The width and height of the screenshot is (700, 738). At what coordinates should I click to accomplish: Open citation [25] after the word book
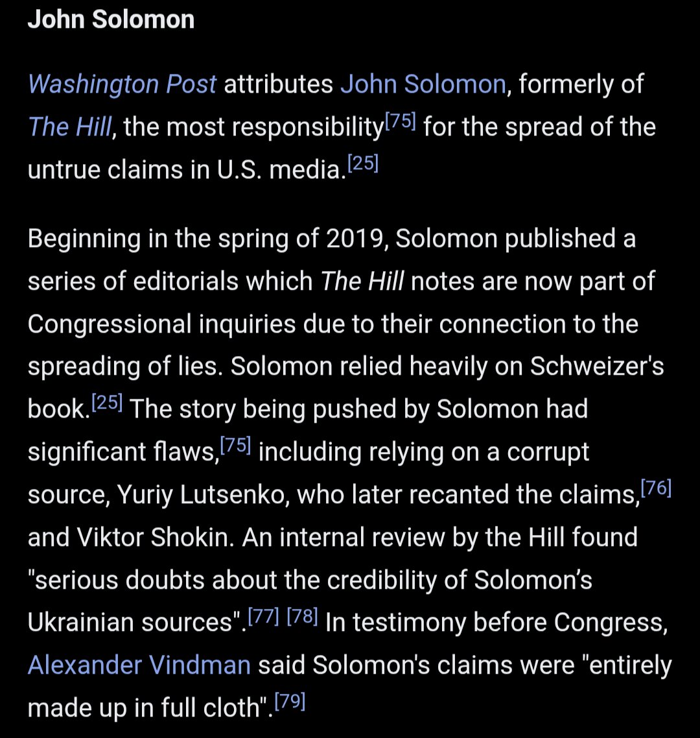(107, 403)
